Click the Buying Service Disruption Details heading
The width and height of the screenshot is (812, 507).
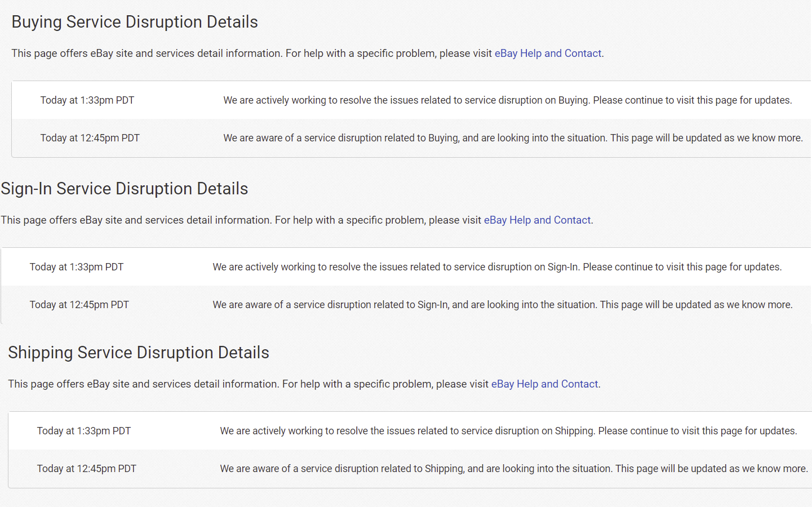click(135, 22)
